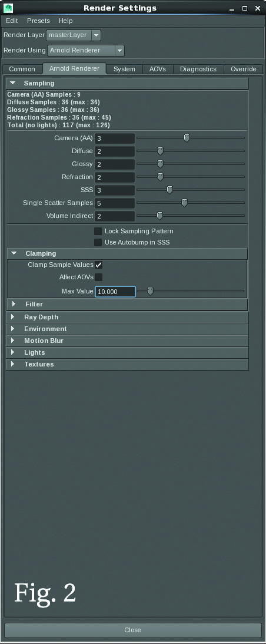
Task: Click the Camera (AA) value field
Action: [x=115, y=138]
